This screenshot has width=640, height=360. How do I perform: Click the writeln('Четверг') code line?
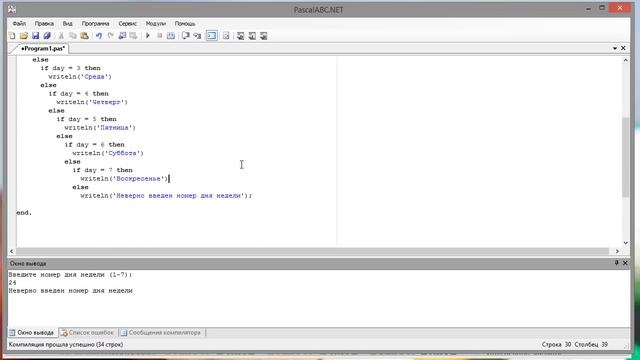[x=92, y=102]
